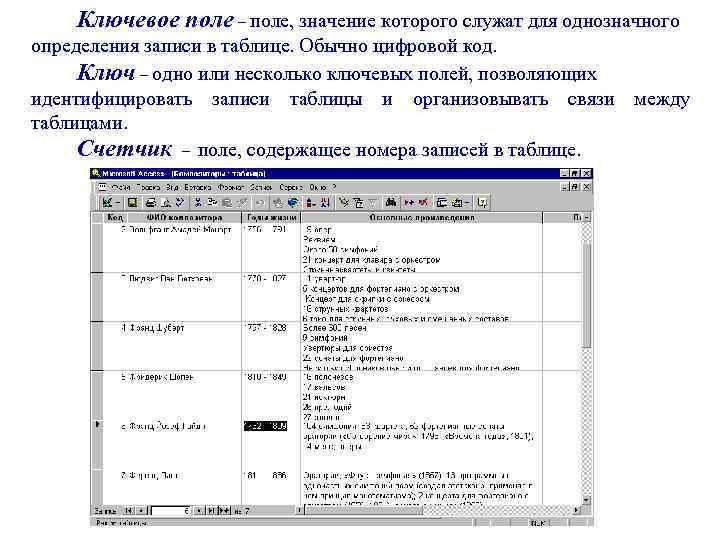This screenshot has width=720, height=540.
Task: Click the Sort Descending icon
Action: click(325, 202)
